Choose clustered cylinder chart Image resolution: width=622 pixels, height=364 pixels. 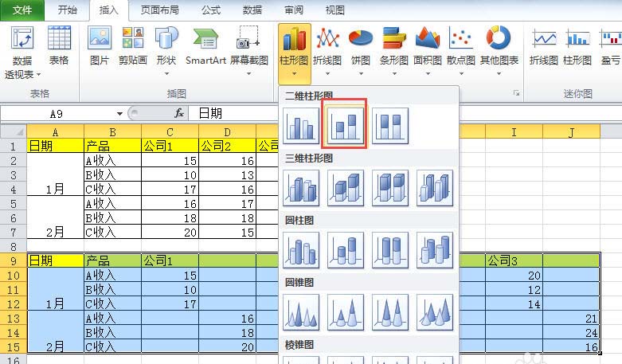point(301,250)
